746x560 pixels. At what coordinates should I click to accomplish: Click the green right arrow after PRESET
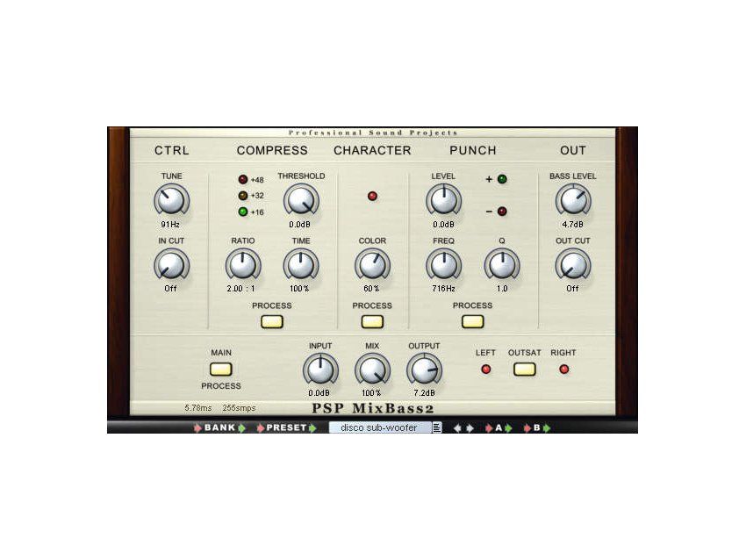point(312,427)
